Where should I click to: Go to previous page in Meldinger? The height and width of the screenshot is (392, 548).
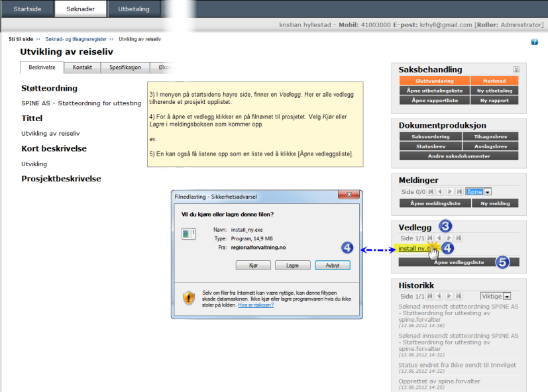[440, 191]
